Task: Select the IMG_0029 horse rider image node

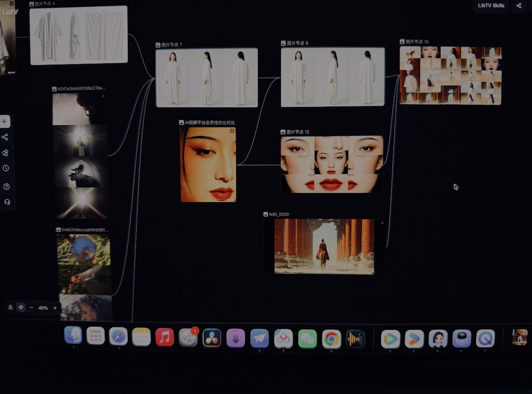Action: 324,247
